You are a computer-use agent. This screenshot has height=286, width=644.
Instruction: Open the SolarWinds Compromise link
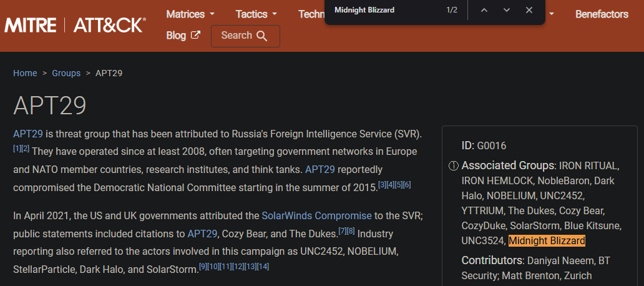(316, 215)
